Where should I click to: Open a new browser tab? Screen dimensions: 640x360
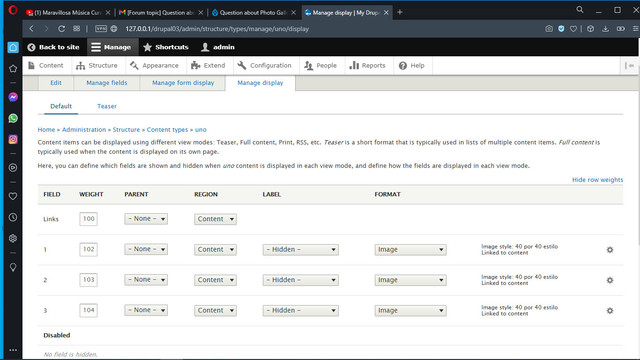[x=400, y=12]
